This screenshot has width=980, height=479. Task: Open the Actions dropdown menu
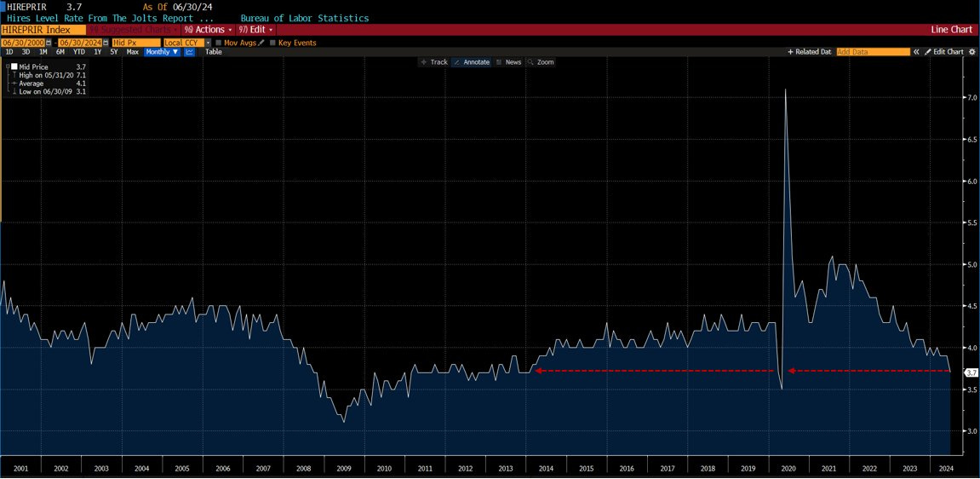tap(209, 30)
